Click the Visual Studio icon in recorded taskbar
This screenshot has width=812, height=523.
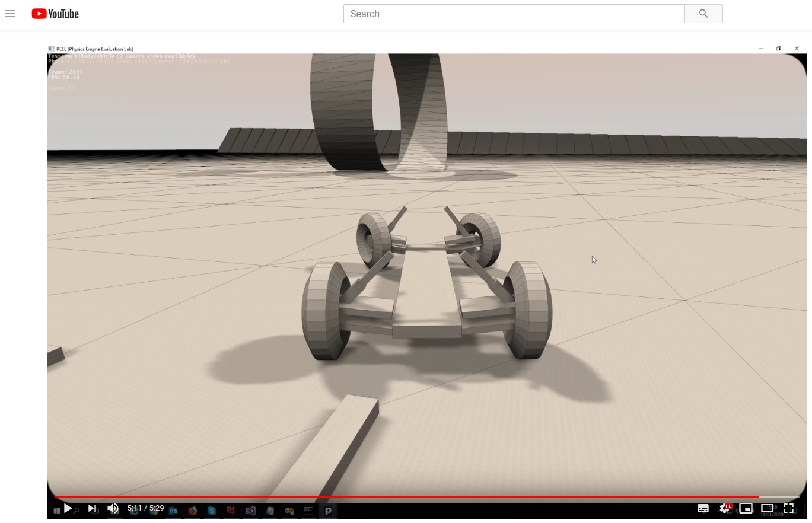point(250,511)
